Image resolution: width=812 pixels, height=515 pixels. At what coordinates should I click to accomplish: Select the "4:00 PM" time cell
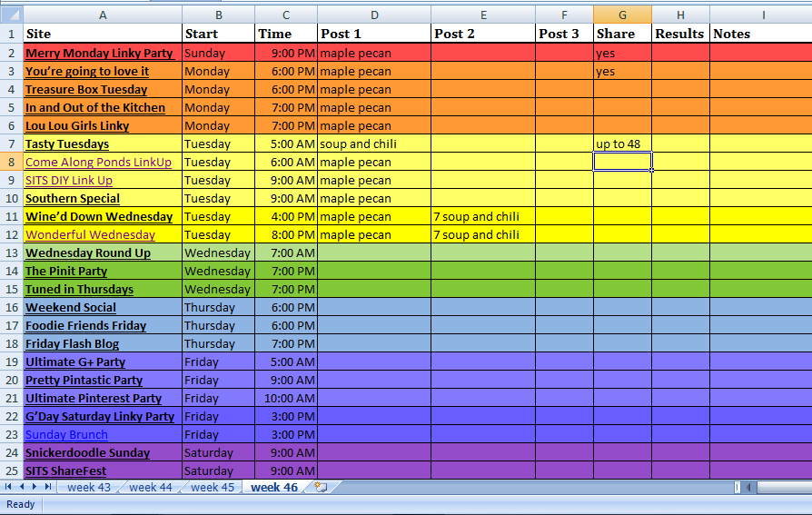(286, 216)
